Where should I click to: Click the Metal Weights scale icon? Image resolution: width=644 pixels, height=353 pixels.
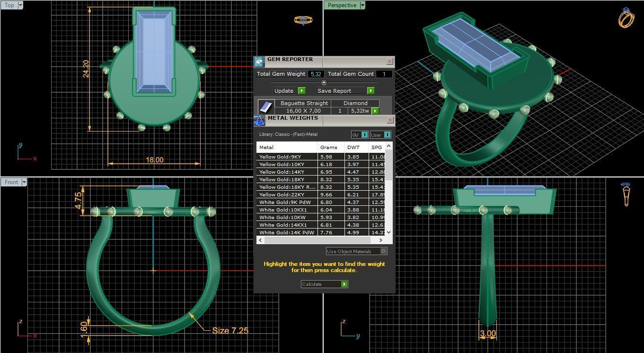[x=259, y=121]
